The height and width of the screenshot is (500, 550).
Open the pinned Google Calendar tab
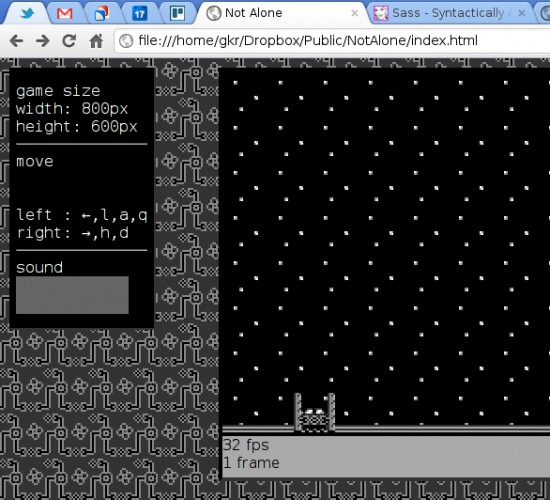pyautogui.click(x=139, y=13)
